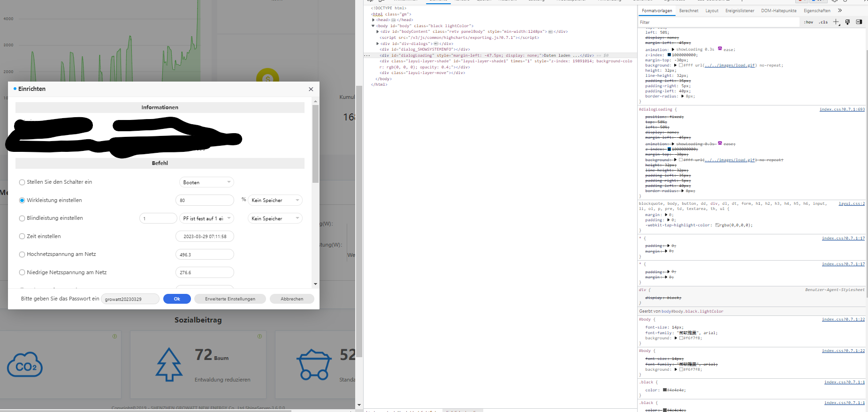Click the tree icon next to 72 Baum
The width and height of the screenshot is (868, 412).
169,364
